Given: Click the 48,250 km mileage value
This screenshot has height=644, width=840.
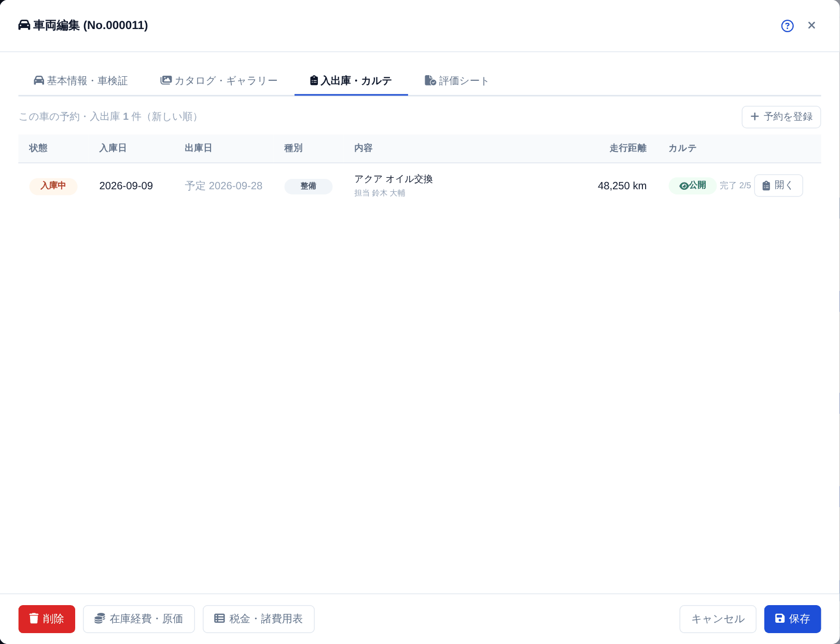Looking at the screenshot, I should point(622,186).
